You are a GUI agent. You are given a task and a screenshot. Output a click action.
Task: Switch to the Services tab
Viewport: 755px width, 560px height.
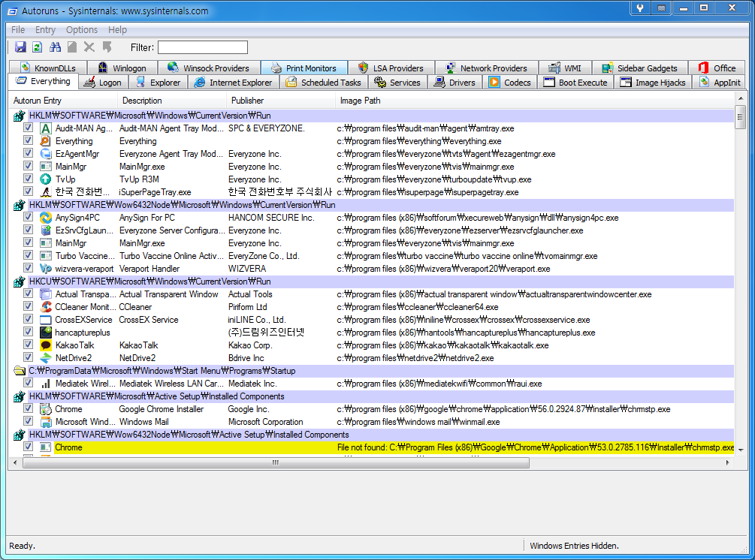[397, 83]
